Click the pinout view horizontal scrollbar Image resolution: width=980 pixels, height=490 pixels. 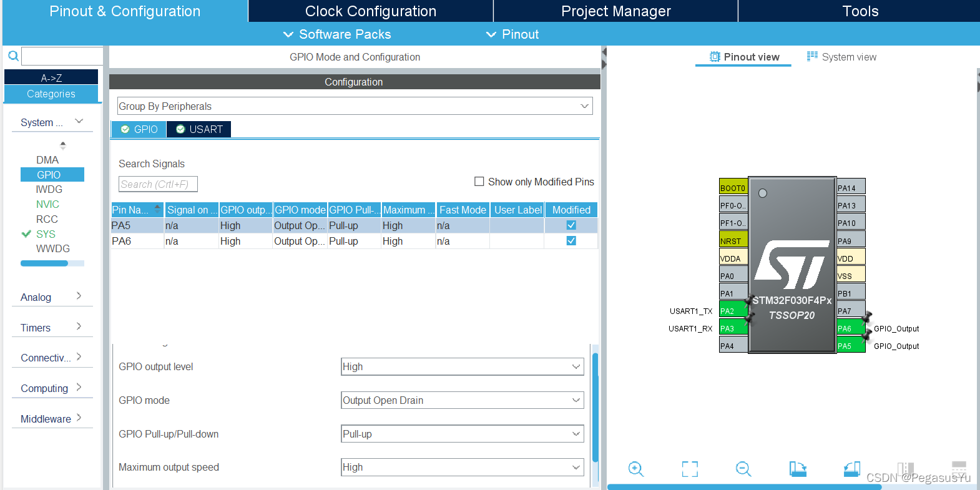point(744,487)
